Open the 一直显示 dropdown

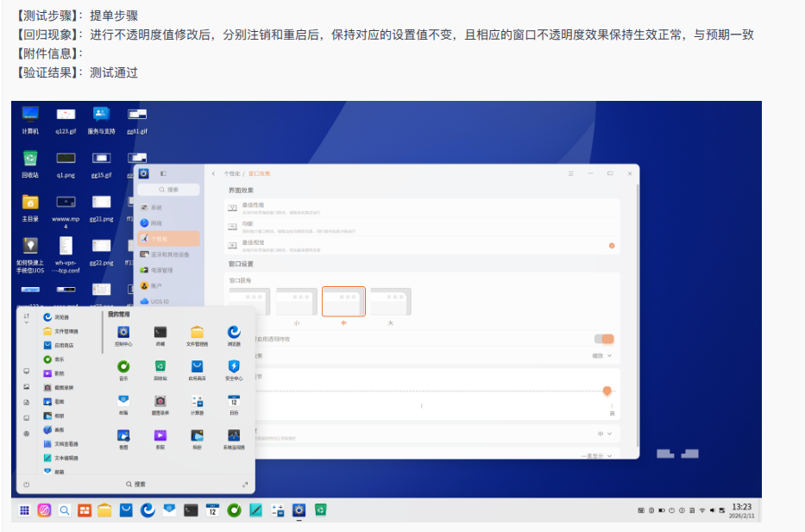tap(596, 455)
